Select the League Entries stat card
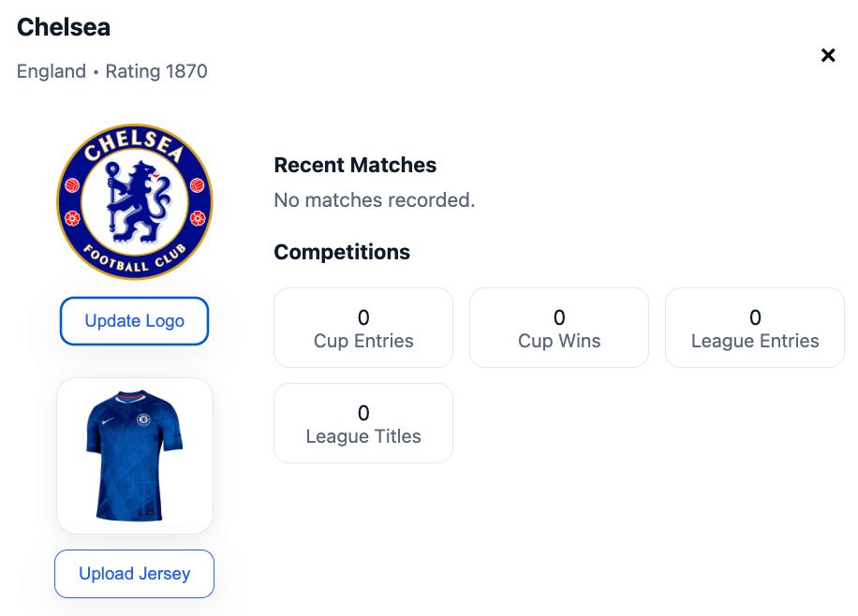The width and height of the screenshot is (858, 616). click(x=755, y=328)
